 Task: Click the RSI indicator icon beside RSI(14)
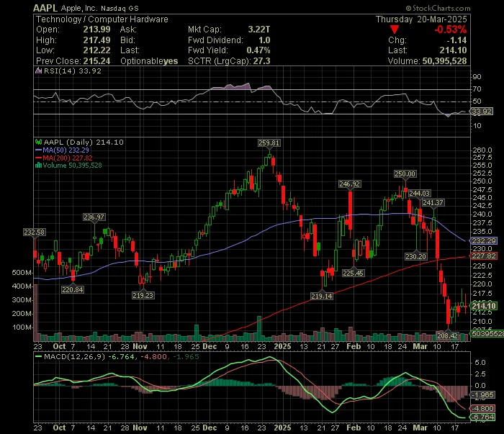point(38,71)
